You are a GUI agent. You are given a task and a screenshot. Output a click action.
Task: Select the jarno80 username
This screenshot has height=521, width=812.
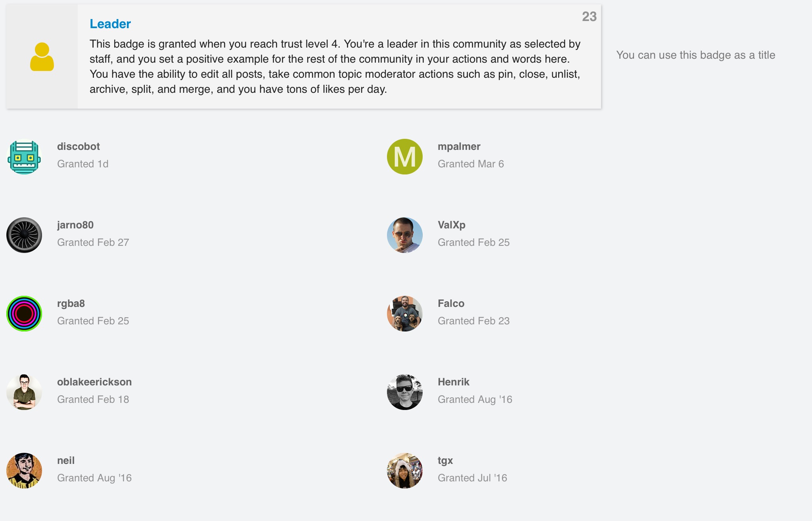click(75, 225)
